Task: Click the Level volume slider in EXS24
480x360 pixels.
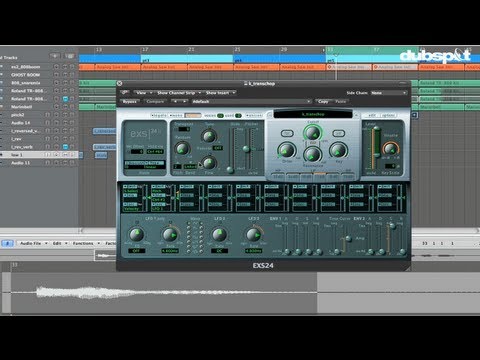Action: (x=377, y=147)
